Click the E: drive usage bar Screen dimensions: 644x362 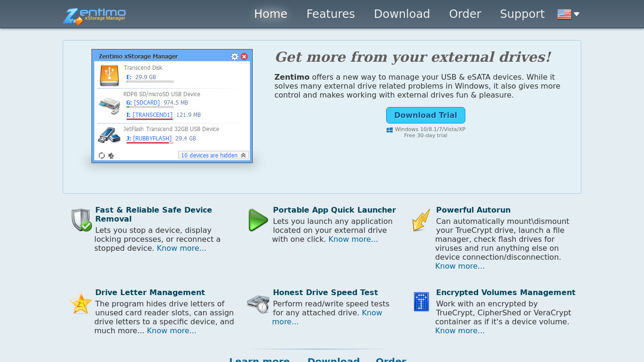[150, 82]
